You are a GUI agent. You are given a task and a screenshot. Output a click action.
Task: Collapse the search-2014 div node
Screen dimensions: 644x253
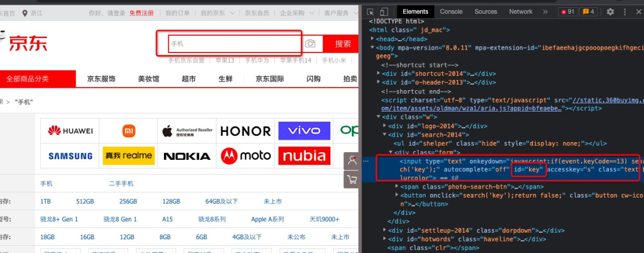385,134
